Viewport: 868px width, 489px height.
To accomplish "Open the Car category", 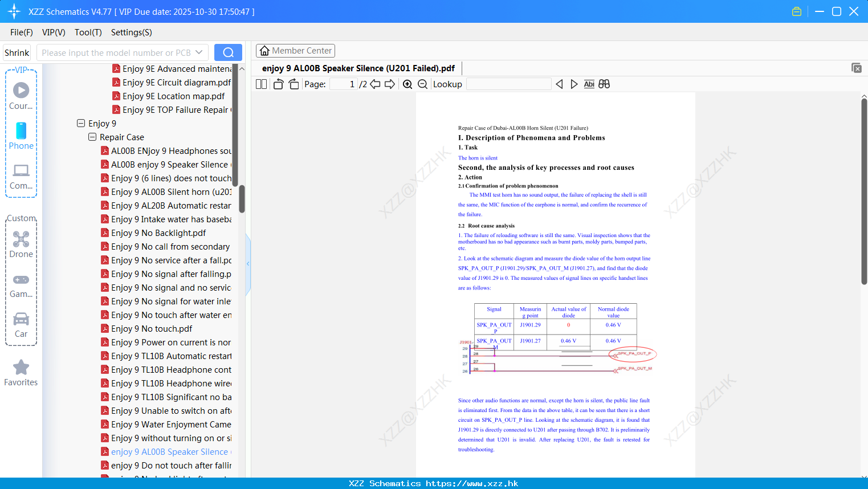I will coord(21,325).
